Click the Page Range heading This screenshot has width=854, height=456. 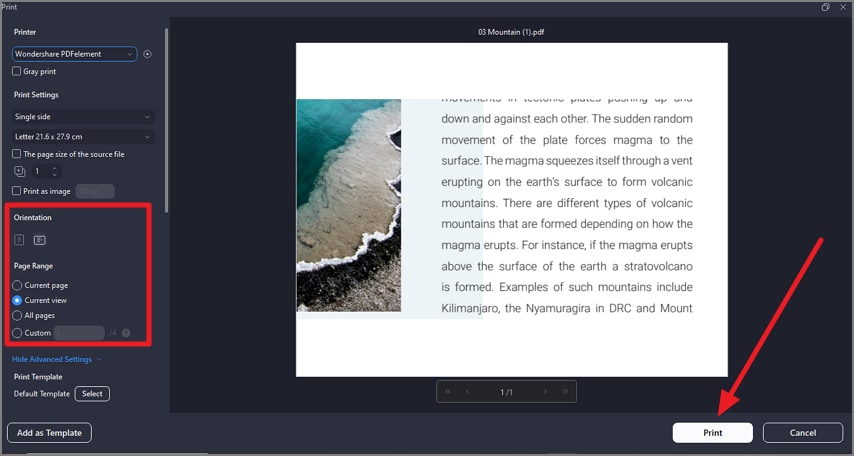pyautogui.click(x=33, y=266)
